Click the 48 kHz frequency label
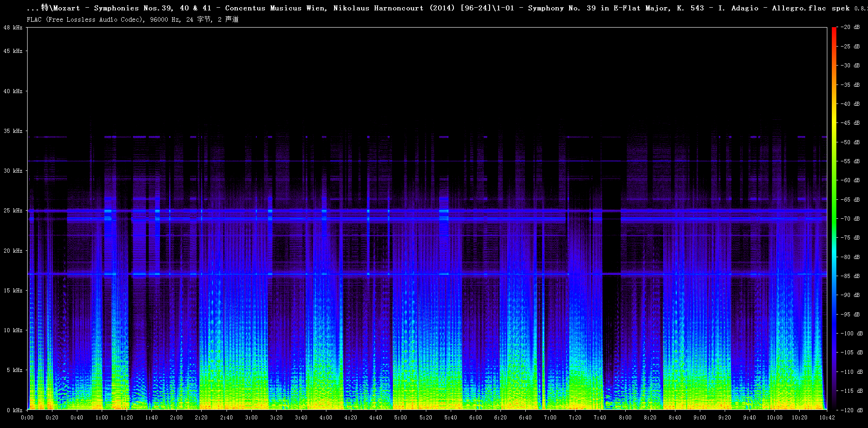The image size is (868, 428). pos(13,28)
